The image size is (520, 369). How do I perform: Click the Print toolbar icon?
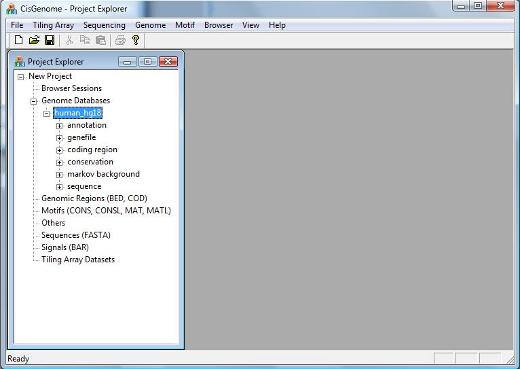coord(120,40)
